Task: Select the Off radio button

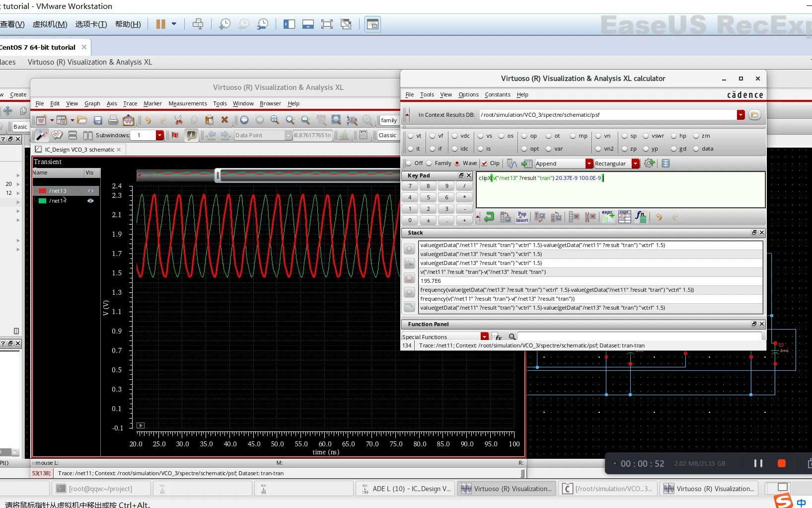Action: 409,163
